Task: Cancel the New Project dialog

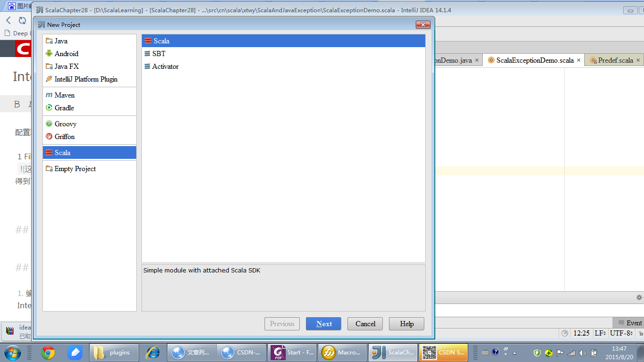Action: (365, 324)
